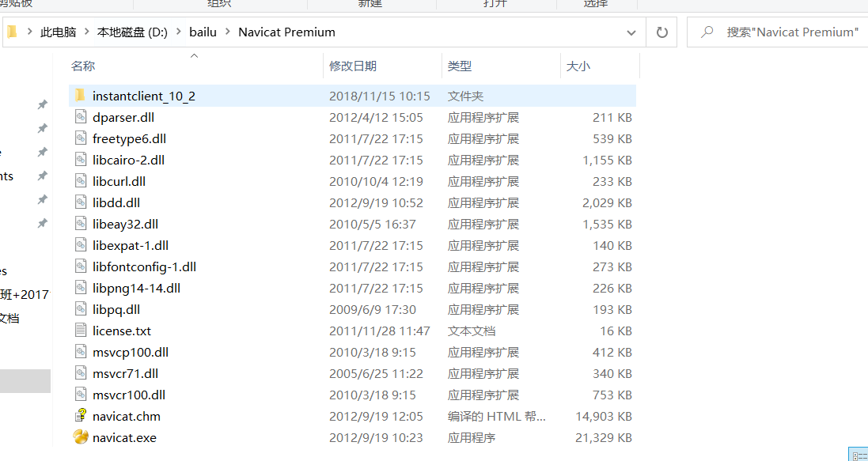868x461 pixels.
Task: Switch view mode at bottom-right corner
Action: pos(858,455)
